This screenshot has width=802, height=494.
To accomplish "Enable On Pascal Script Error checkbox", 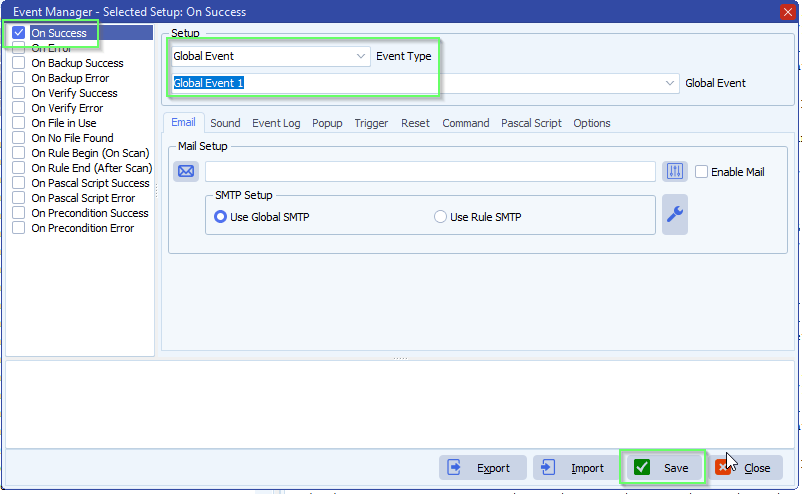I will pos(18,198).
